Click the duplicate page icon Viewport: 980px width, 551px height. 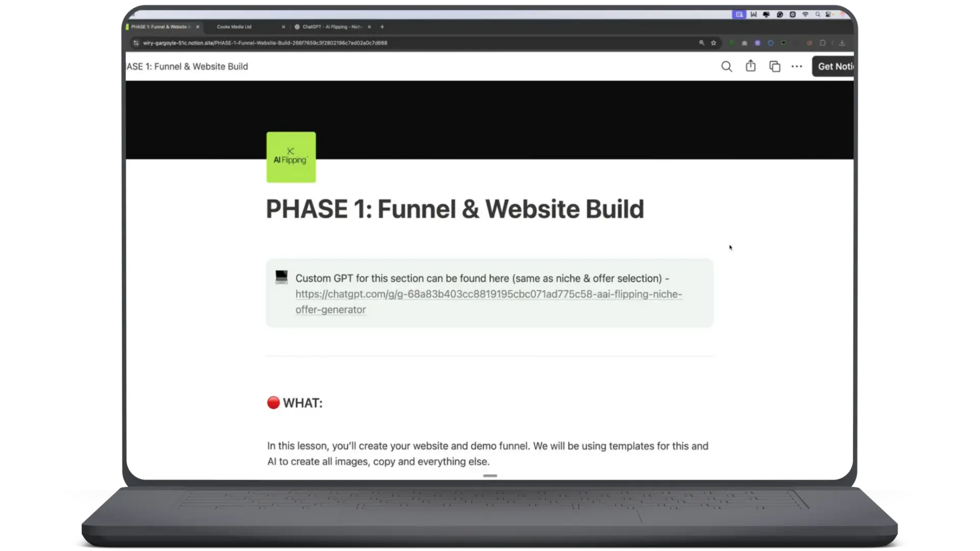[x=774, y=67]
